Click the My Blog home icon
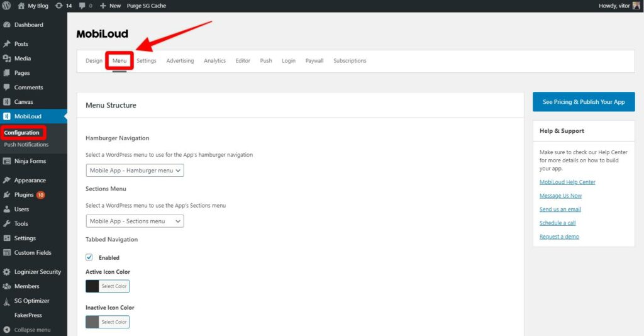Screen dimensions: 644x336 [21, 6]
